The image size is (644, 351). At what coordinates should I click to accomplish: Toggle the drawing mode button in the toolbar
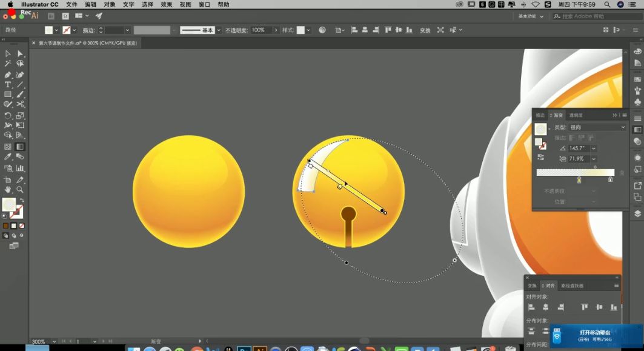pos(6,235)
